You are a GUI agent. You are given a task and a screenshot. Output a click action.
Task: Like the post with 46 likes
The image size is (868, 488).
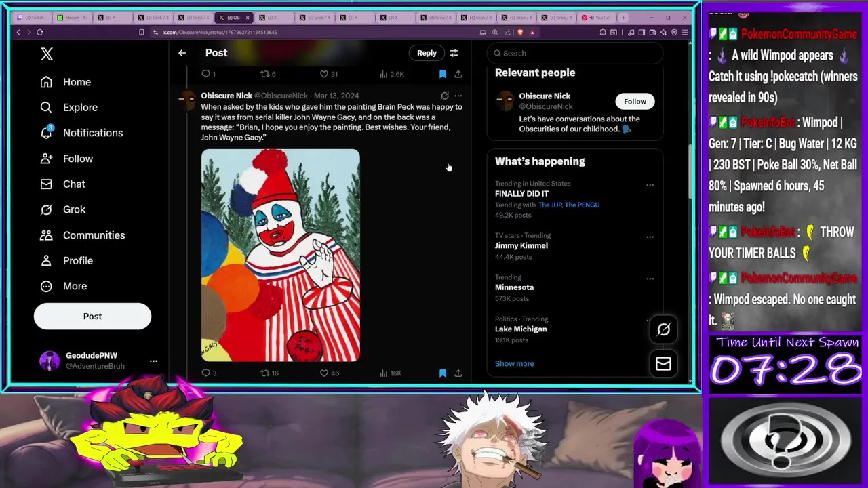pyautogui.click(x=330, y=373)
